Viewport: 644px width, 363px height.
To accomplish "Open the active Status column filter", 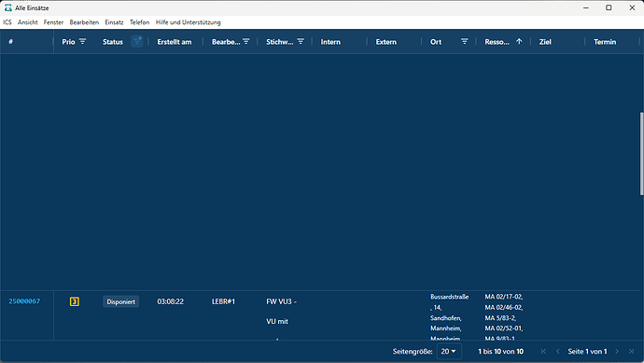I will point(137,41).
